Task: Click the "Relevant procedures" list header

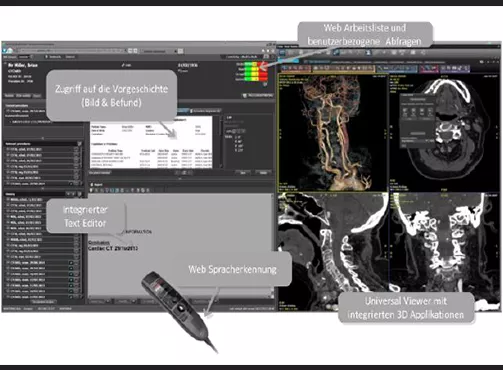Action: pos(43,144)
